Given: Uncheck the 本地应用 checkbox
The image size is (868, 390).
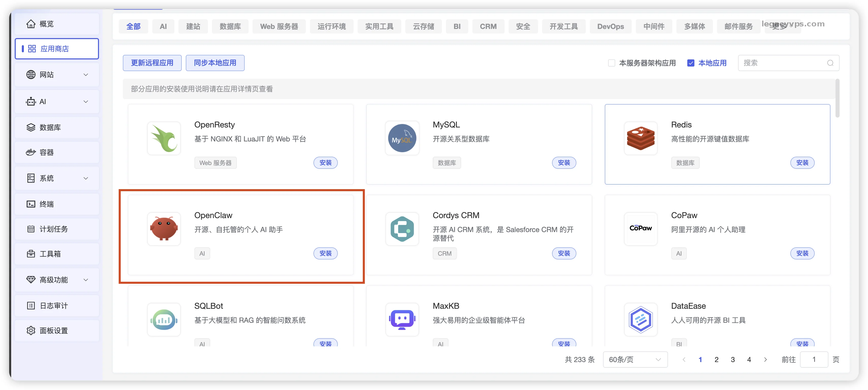Looking at the screenshot, I should click(x=690, y=63).
